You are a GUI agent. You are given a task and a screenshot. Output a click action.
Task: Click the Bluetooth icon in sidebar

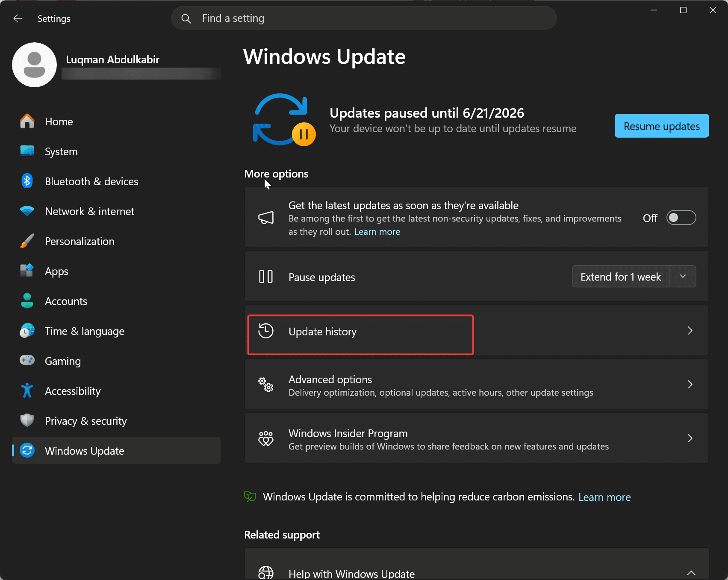coord(27,181)
